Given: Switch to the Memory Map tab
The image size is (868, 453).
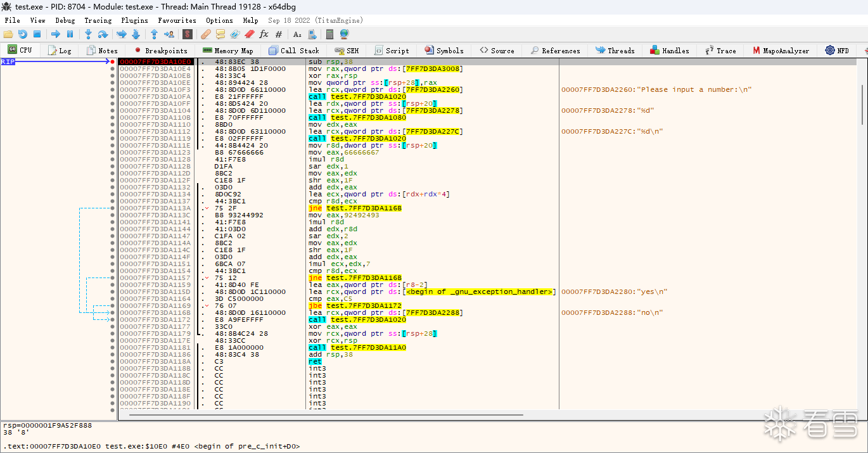Looking at the screenshot, I should 227,51.
